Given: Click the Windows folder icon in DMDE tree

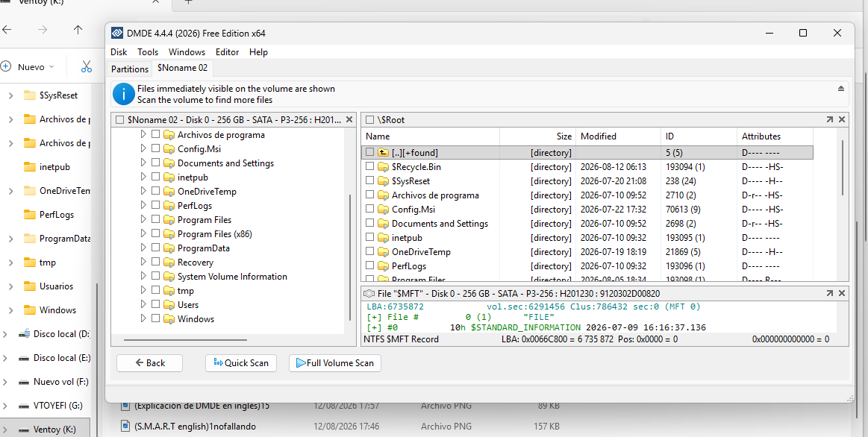Looking at the screenshot, I should point(169,319).
